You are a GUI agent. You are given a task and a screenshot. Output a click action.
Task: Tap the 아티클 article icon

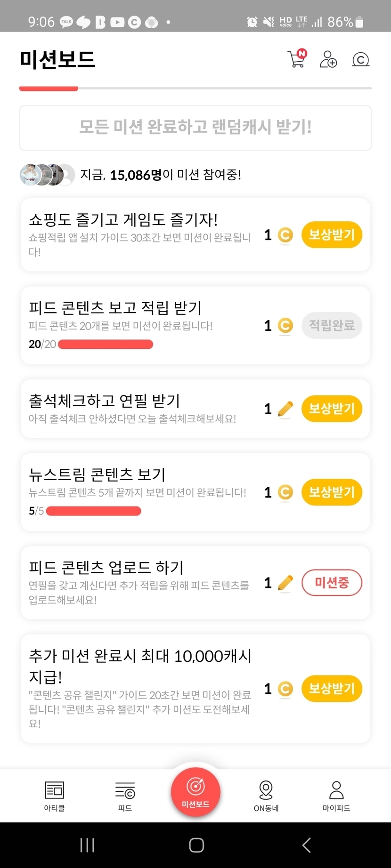pos(54,795)
